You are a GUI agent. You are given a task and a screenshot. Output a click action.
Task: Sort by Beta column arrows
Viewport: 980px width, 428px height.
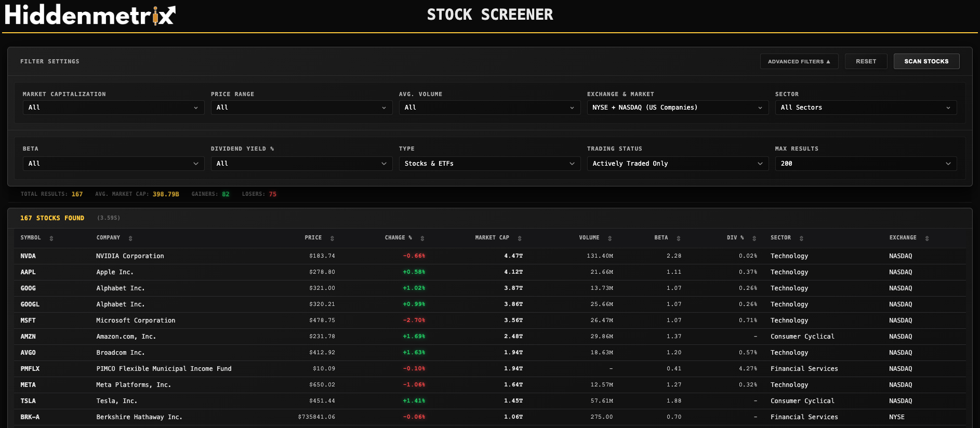point(679,238)
